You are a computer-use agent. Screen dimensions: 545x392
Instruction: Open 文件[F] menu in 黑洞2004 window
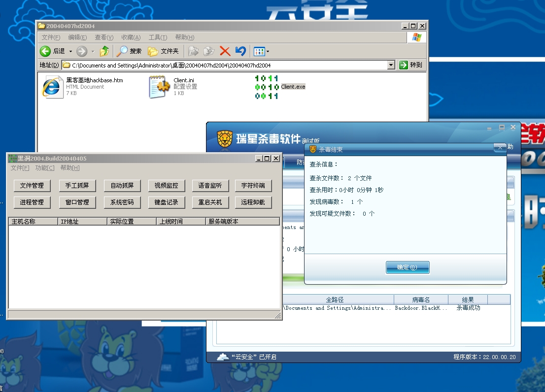[20, 168]
